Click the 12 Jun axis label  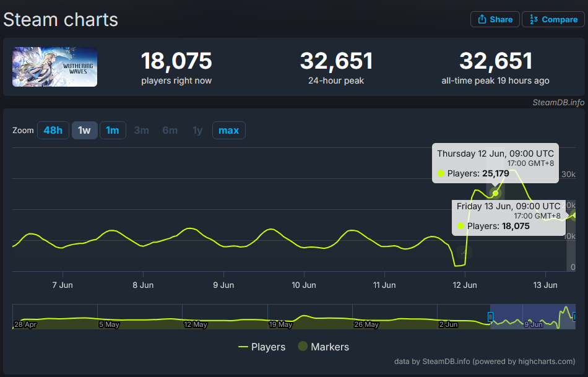pos(465,285)
